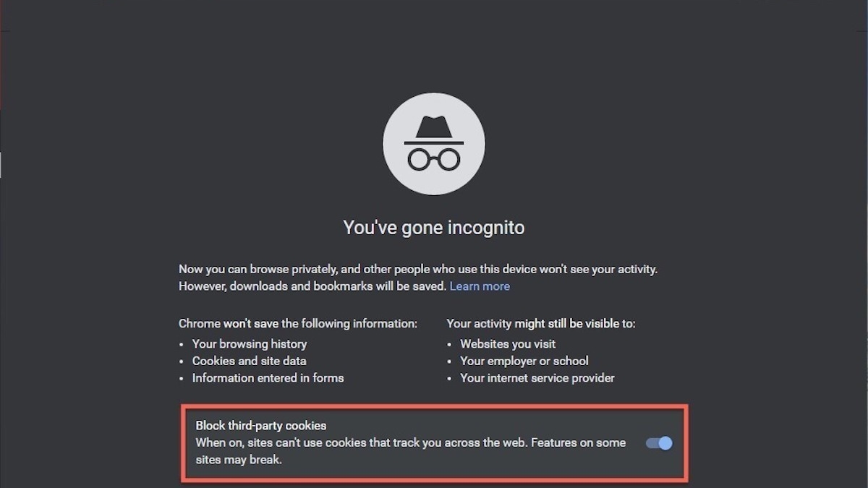The height and width of the screenshot is (488, 868).
Task: Click the "Cookies and site data" bullet item
Action: pyautogui.click(x=250, y=361)
